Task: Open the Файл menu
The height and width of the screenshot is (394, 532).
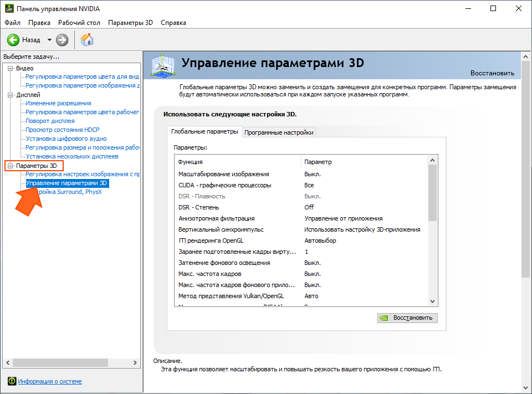Action: pyautogui.click(x=13, y=23)
